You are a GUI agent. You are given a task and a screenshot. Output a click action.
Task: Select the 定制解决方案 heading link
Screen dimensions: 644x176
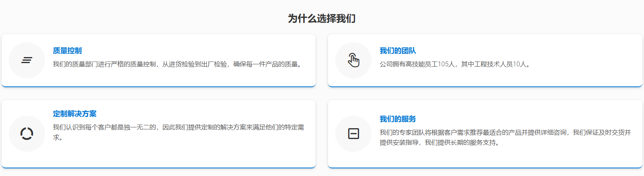pos(74,114)
